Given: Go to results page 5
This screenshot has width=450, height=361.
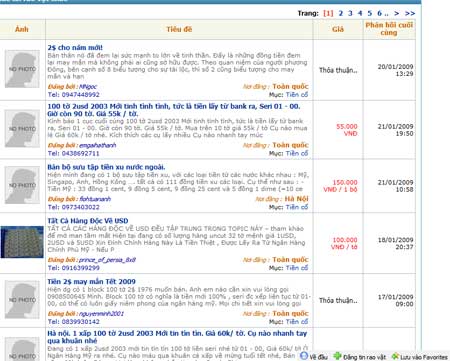Looking at the screenshot, I should click(x=370, y=13).
